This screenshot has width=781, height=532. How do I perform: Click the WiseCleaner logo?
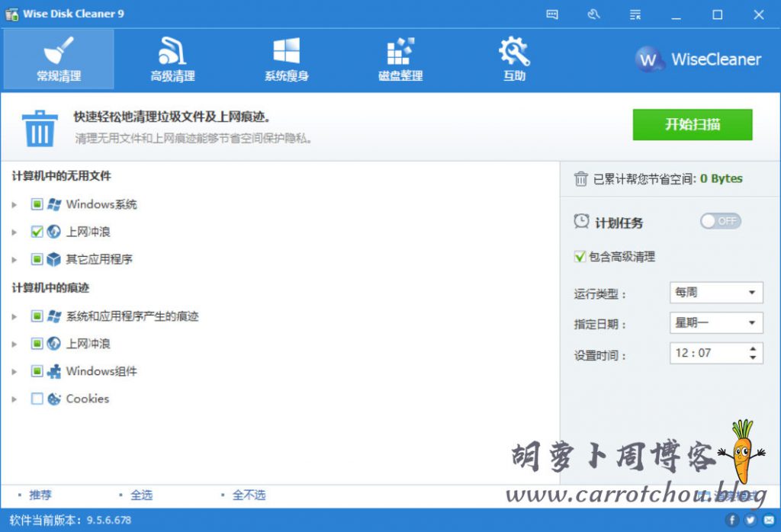pyautogui.click(x=699, y=59)
